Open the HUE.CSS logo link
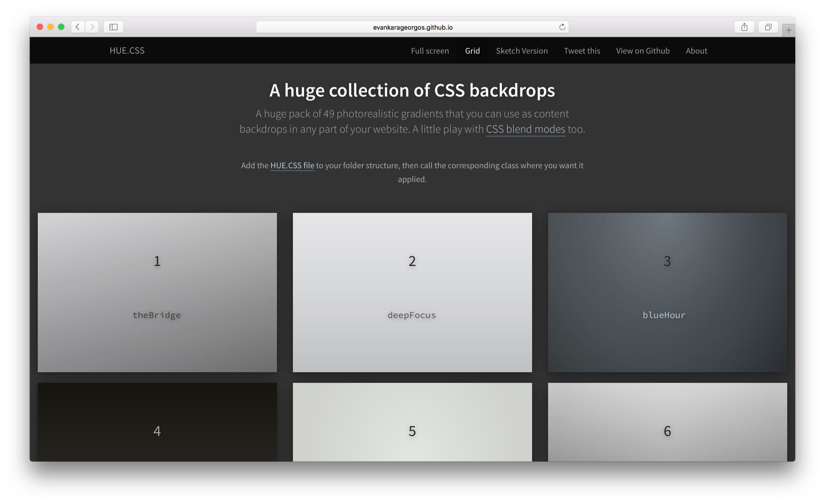Image resolution: width=825 pixels, height=504 pixels. tap(127, 51)
